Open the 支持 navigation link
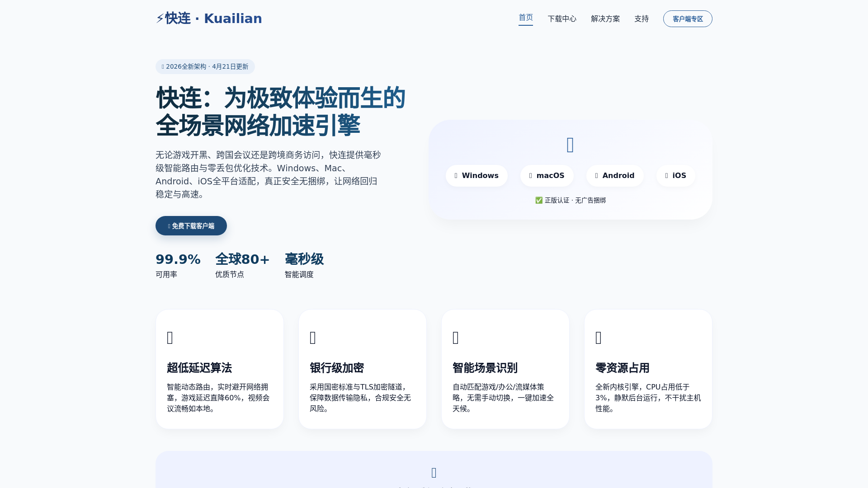The width and height of the screenshot is (868, 488). 642,19
